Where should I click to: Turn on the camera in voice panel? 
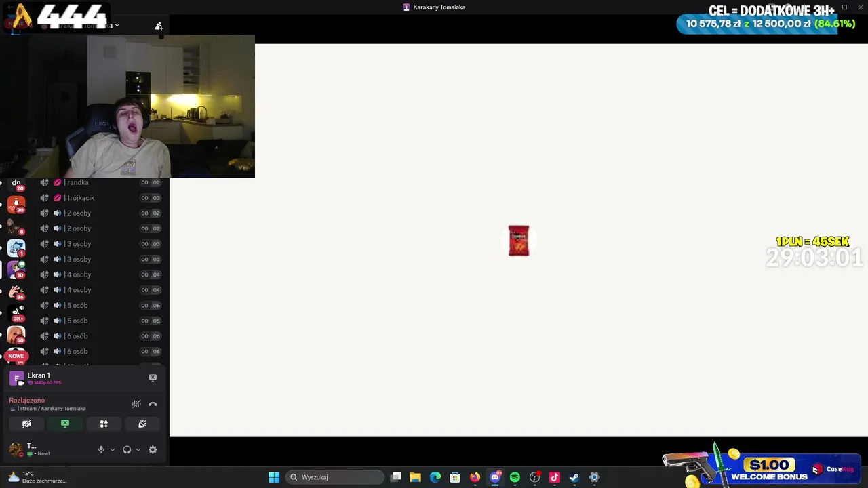click(26, 424)
